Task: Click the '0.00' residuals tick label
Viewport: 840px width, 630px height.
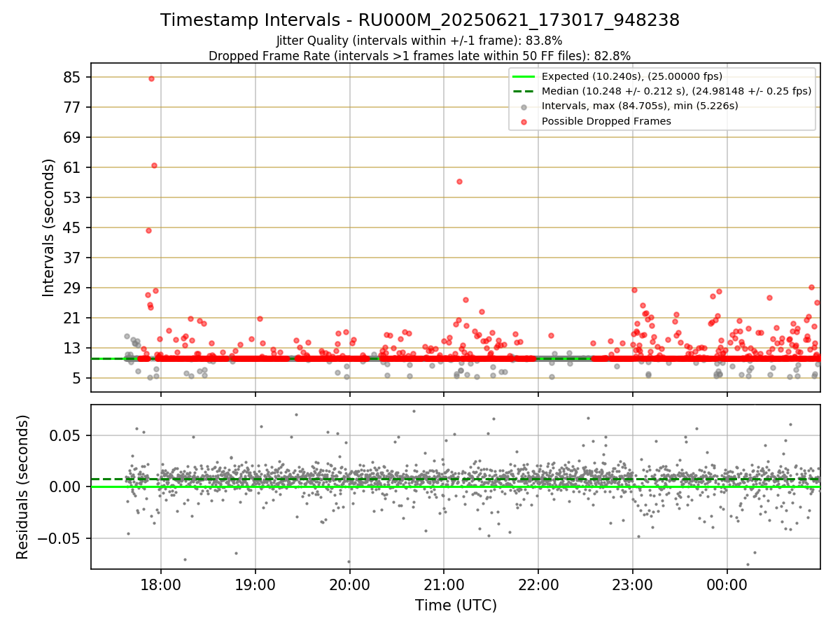Action: [x=66, y=486]
